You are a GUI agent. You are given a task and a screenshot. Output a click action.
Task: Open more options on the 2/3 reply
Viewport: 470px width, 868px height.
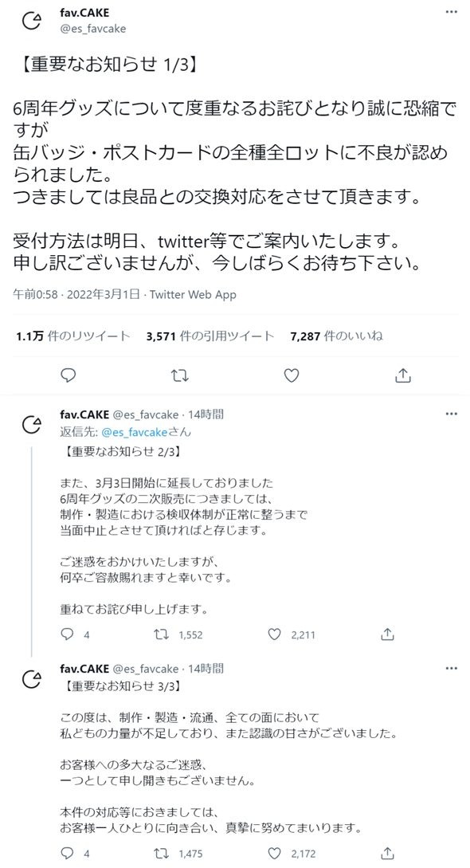click(452, 414)
